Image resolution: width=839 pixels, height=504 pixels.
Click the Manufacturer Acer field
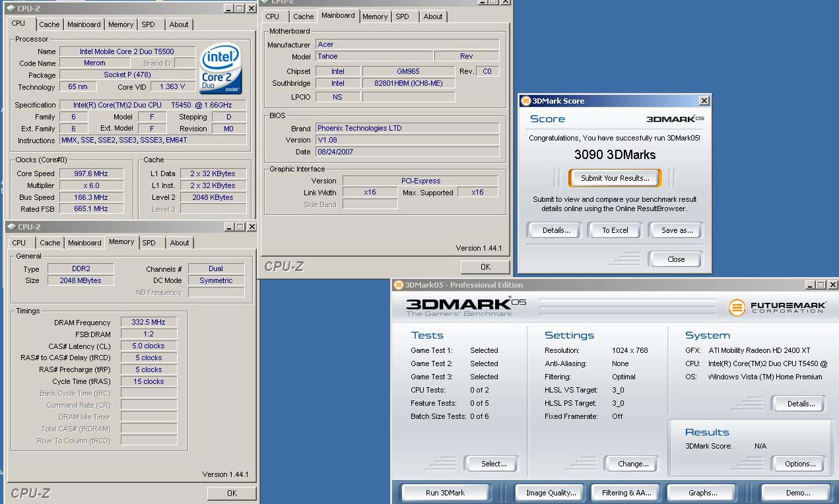(x=407, y=44)
